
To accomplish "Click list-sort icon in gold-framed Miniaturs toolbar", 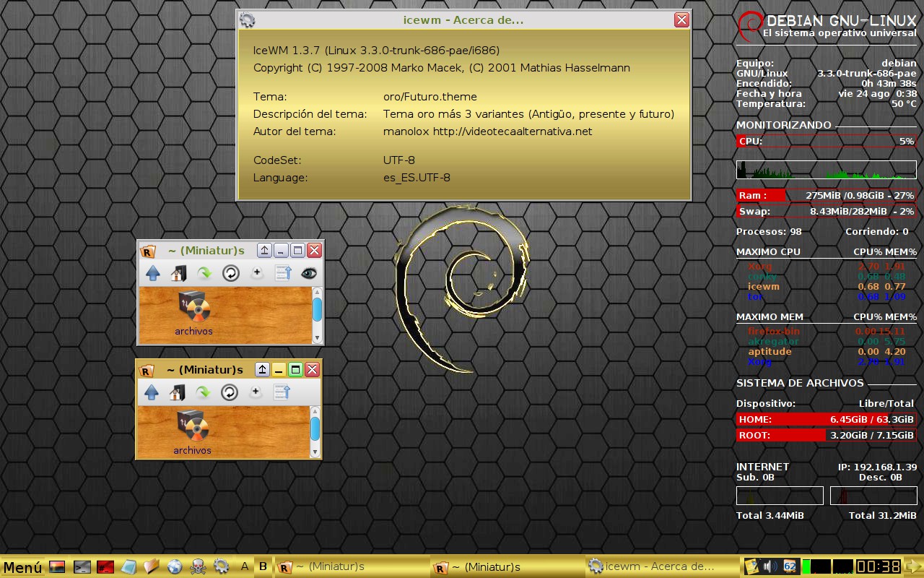I will click(282, 392).
